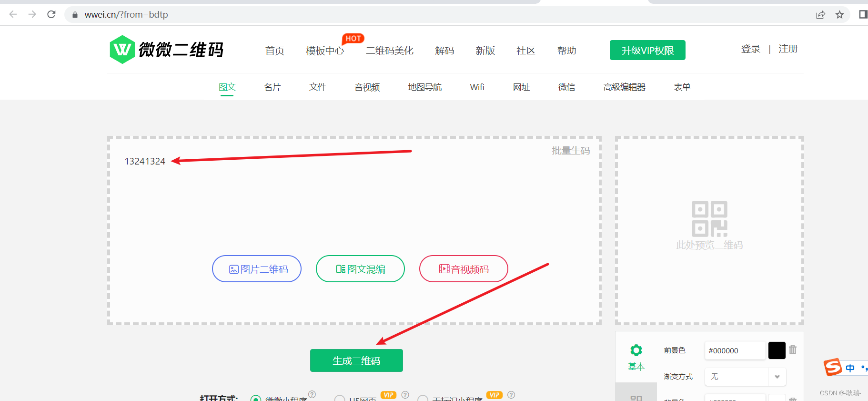Screen dimensions: 868x401
Task: Select the 微微小程序 open mode radio
Action: click(256, 399)
